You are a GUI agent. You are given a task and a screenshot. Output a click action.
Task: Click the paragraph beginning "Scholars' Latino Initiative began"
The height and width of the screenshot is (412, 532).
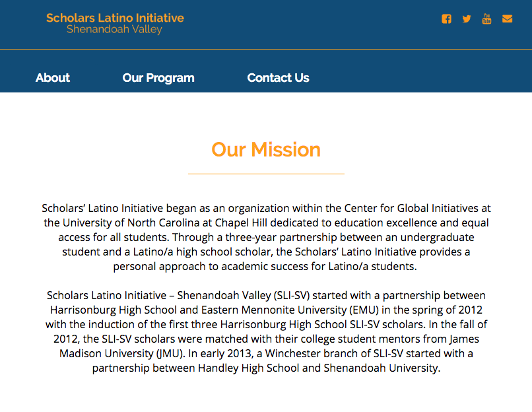pyautogui.click(x=266, y=238)
